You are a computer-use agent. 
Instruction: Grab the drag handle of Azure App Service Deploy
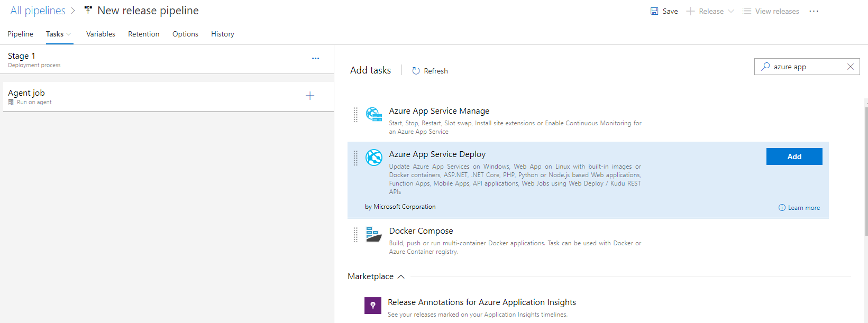tap(355, 158)
